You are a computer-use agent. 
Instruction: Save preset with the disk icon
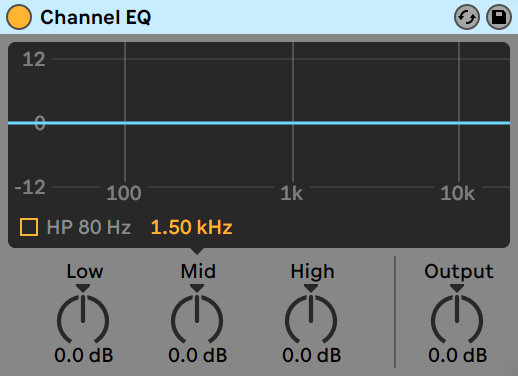(499, 17)
